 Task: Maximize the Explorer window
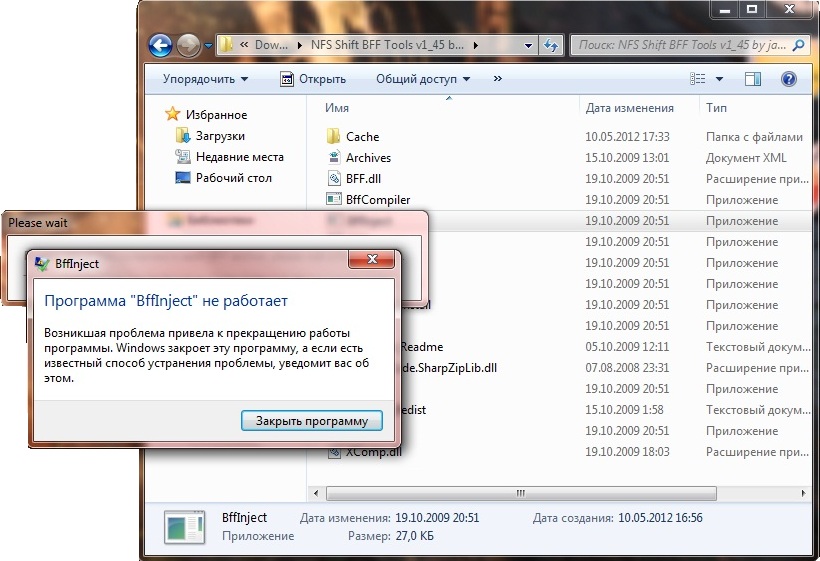pyautogui.click(x=751, y=9)
